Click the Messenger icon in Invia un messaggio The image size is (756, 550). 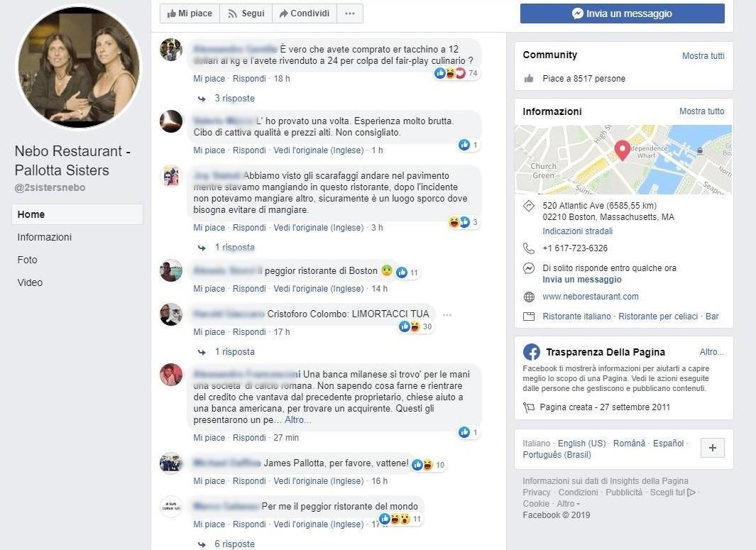(578, 13)
